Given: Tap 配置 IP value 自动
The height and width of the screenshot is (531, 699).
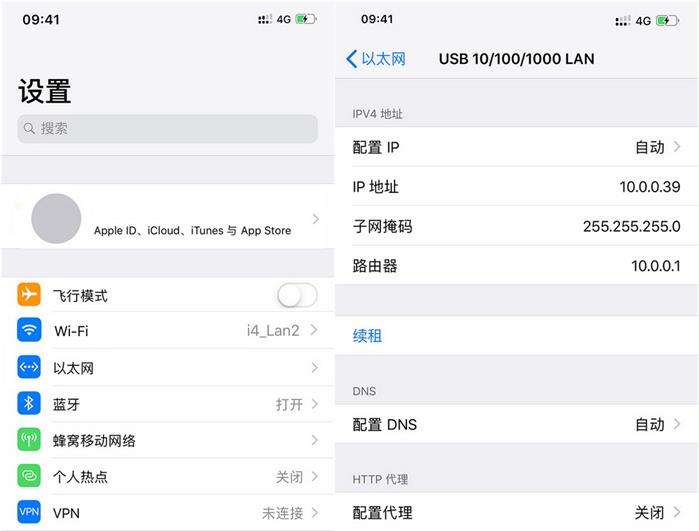Looking at the screenshot, I should pyautogui.click(x=650, y=147).
